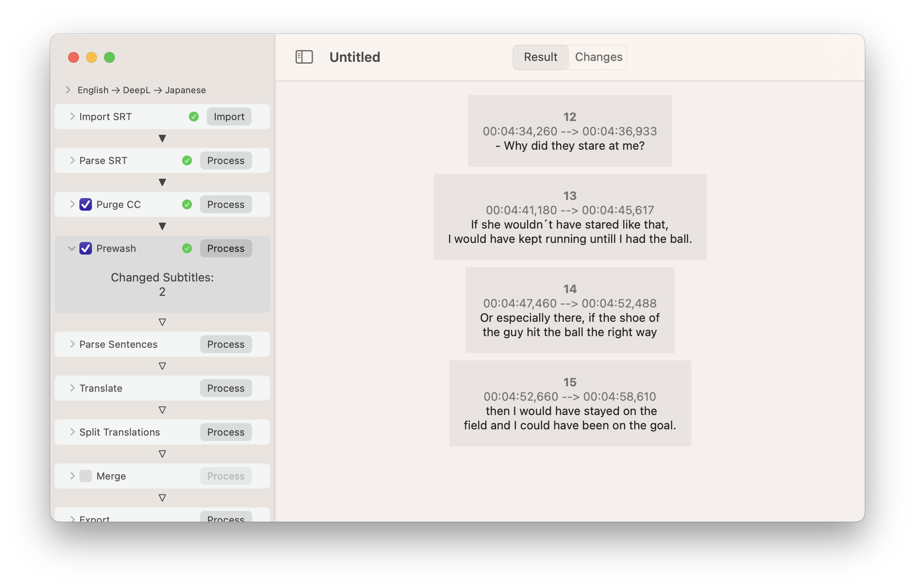The width and height of the screenshot is (915, 588).
Task: Switch to the Changes tab
Action: (598, 57)
